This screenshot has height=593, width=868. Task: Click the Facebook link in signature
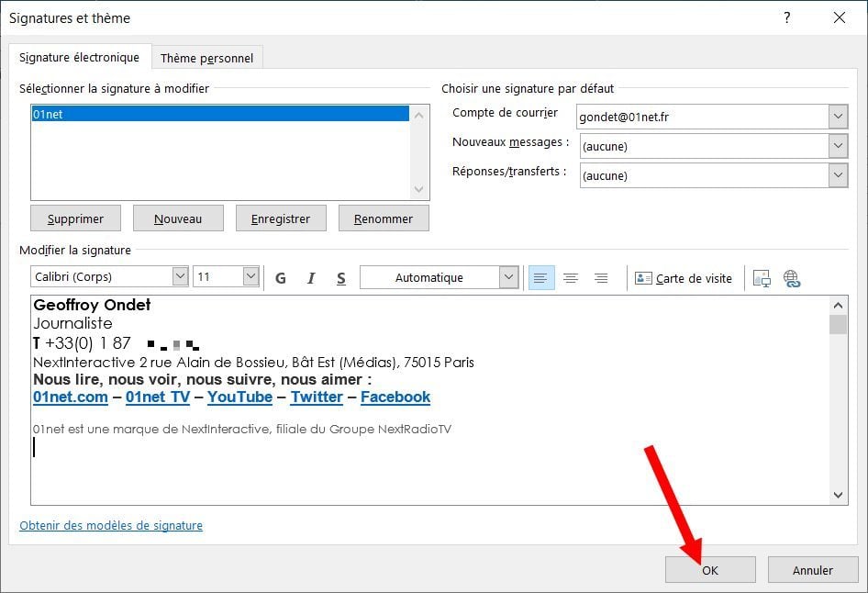(395, 397)
